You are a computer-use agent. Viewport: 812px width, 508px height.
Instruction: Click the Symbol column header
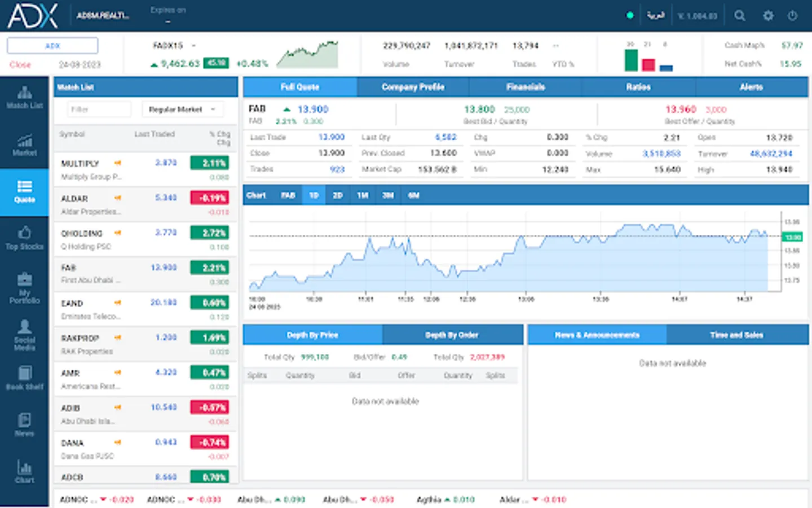pos(72,134)
